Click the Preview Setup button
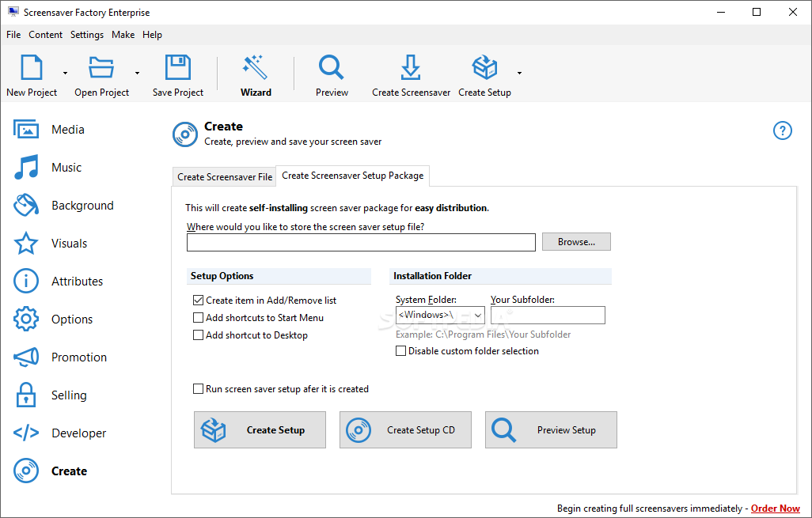This screenshot has width=812, height=518. [x=551, y=430]
